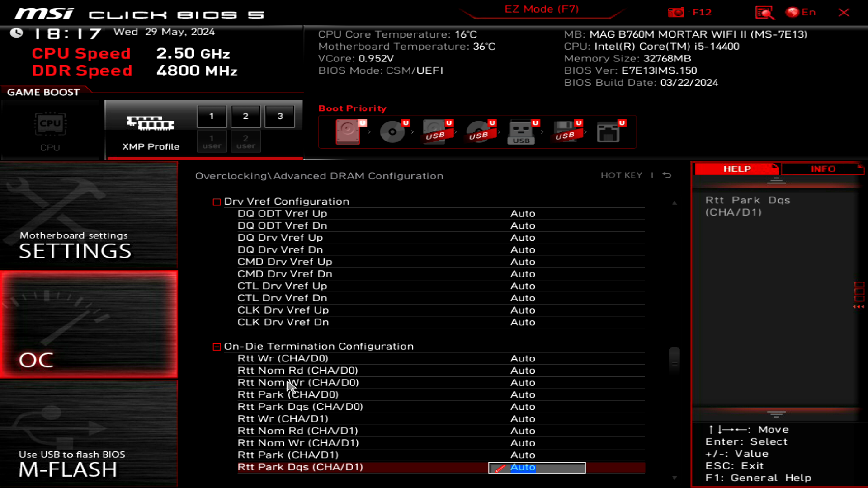Click the network boot device icon
The width and height of the screenshot is (868, 488).
(x=608, y=132)
